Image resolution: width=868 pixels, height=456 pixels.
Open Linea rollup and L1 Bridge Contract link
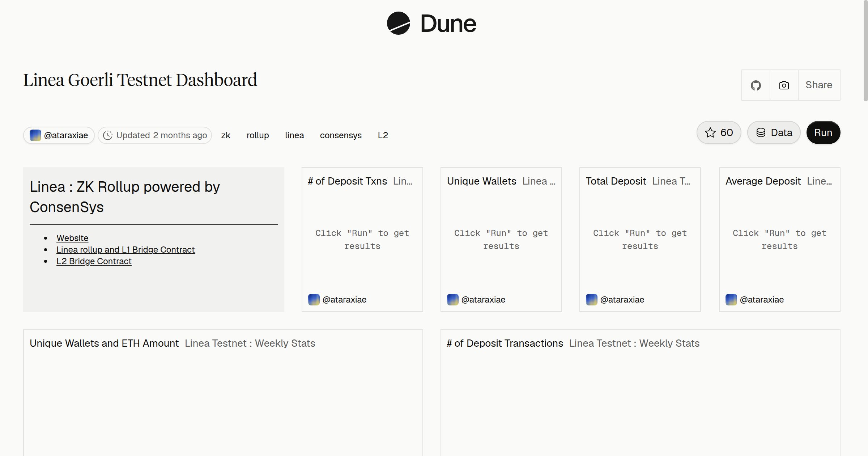click(x=125, y=250)
